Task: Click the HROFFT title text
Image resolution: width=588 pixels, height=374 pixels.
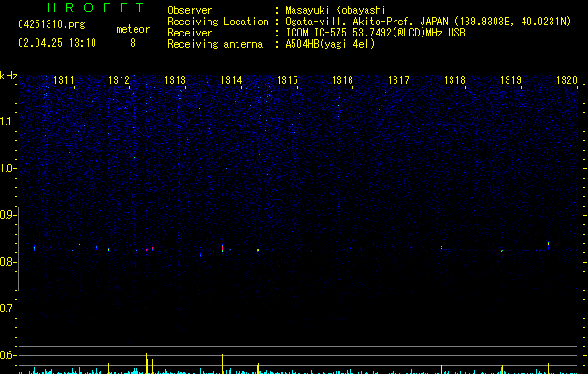Action: tap(95, 7)
